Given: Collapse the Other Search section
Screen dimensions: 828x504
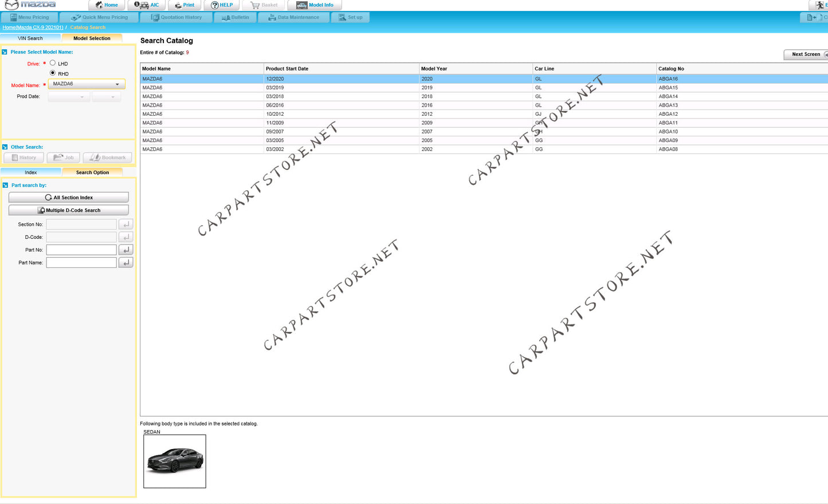Looking at the screenshot, I should 5,147.
